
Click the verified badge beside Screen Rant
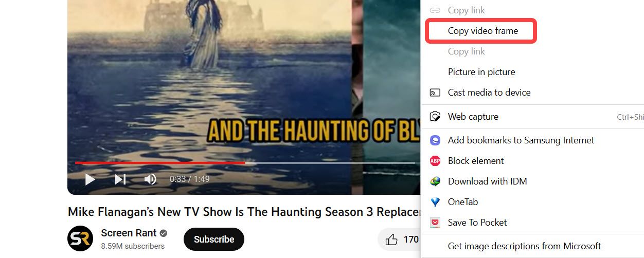click(164, 233)
